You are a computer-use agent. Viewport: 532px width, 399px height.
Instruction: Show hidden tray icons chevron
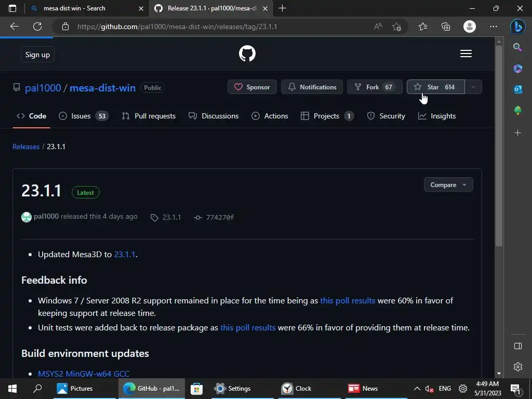coord(417,389)
